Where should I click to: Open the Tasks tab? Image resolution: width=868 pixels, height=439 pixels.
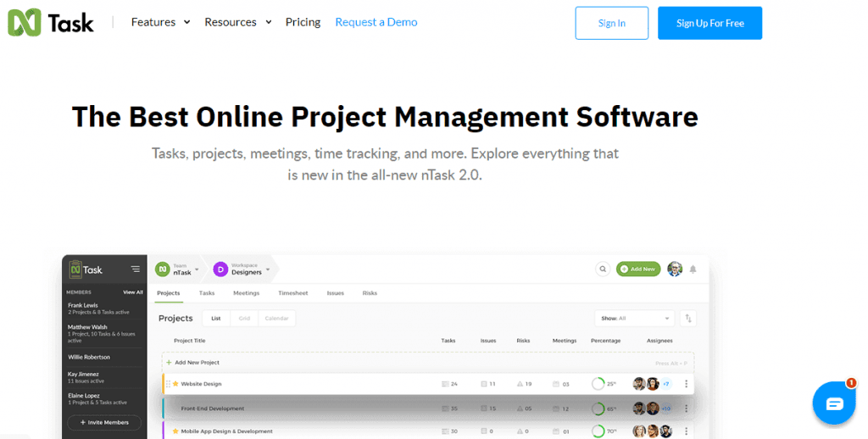[x=207, y=293]
